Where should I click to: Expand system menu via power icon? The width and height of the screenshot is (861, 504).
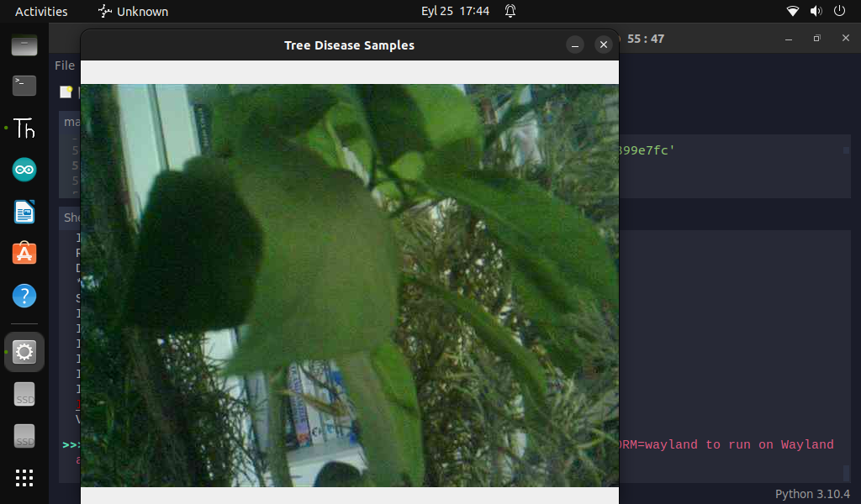839,12
